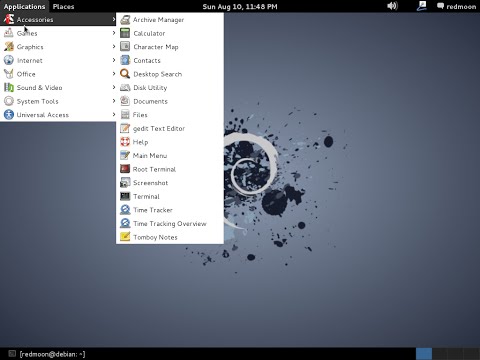The width and height of the screenshot is (480, 360).
Task: Open the redmoon user menu
Action: [x=456, y=6]
